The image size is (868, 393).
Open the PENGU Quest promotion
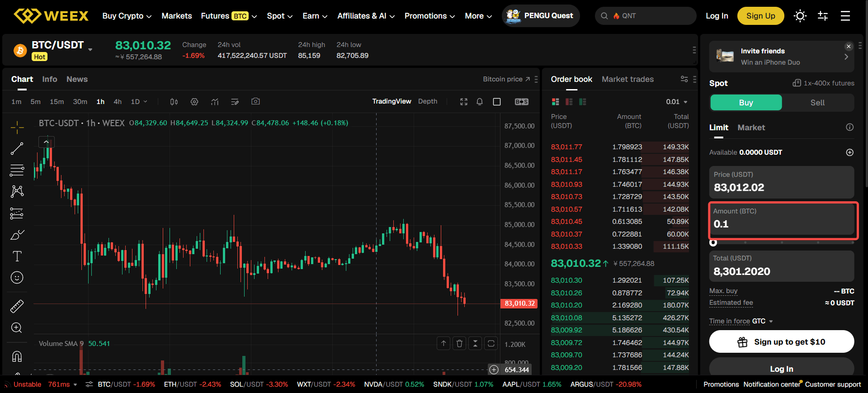[541, 16]
